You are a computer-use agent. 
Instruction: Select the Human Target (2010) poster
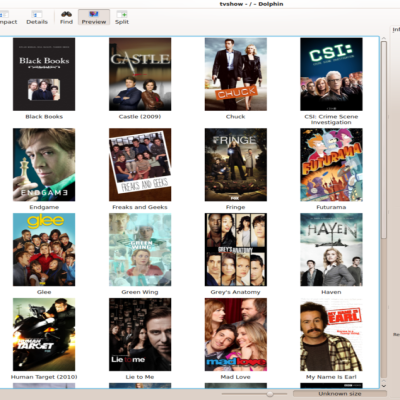(x=44, y=335)
